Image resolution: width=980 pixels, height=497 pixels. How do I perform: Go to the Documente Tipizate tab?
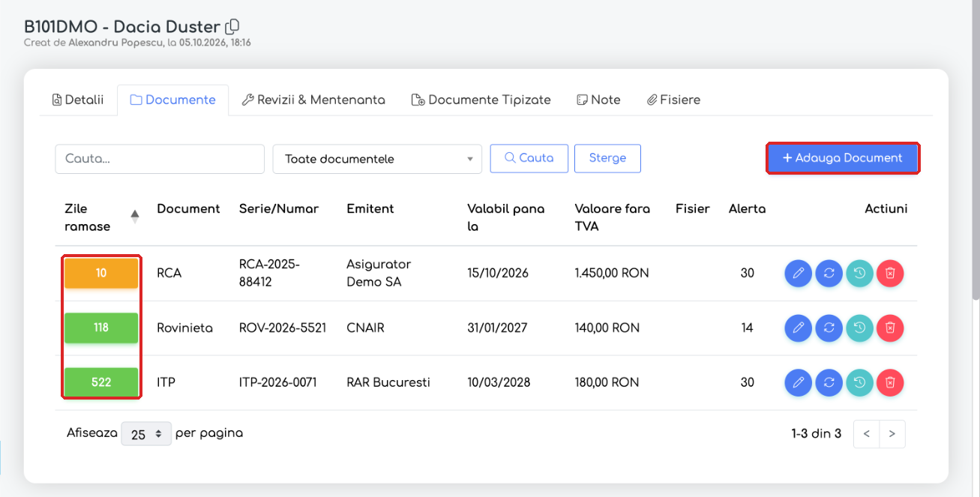pyautogui.click(x=481, y=100)
